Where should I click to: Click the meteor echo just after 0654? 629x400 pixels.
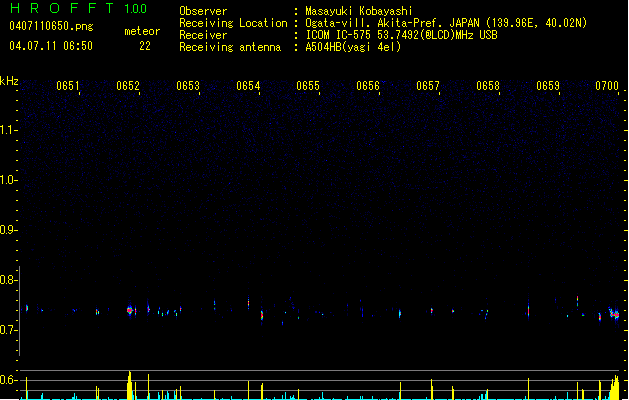(262, 315)
